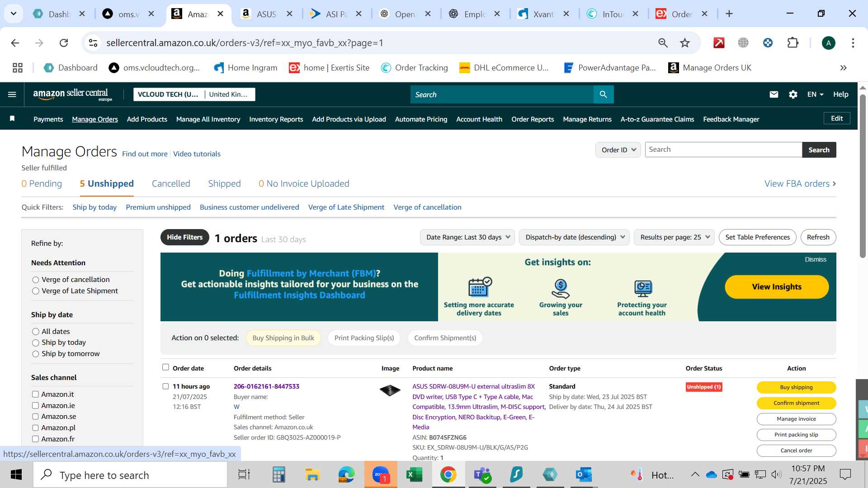This screenshot has width=868, height=488.
Task: Open Seller Central hamburger menu
Action: [12, 94]
